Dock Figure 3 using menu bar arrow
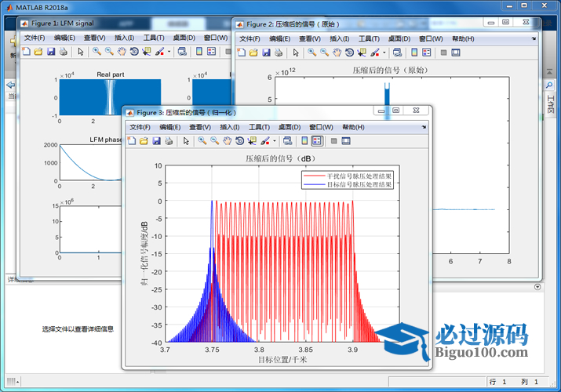 tap(424, 127)
